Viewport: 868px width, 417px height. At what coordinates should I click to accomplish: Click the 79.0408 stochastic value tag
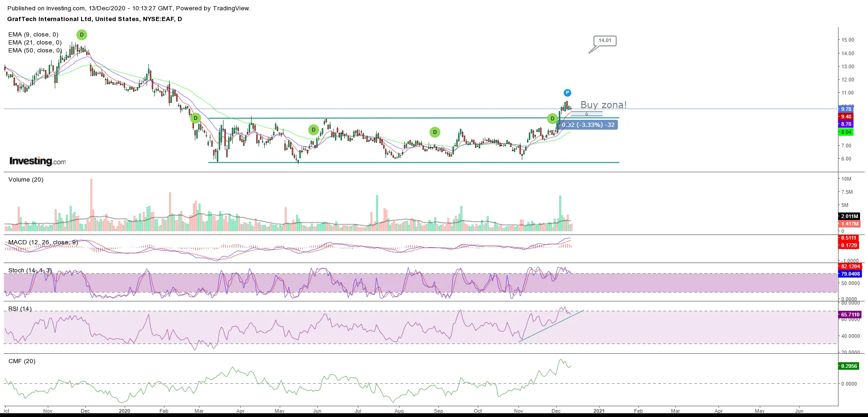click(x=850, y=274)
